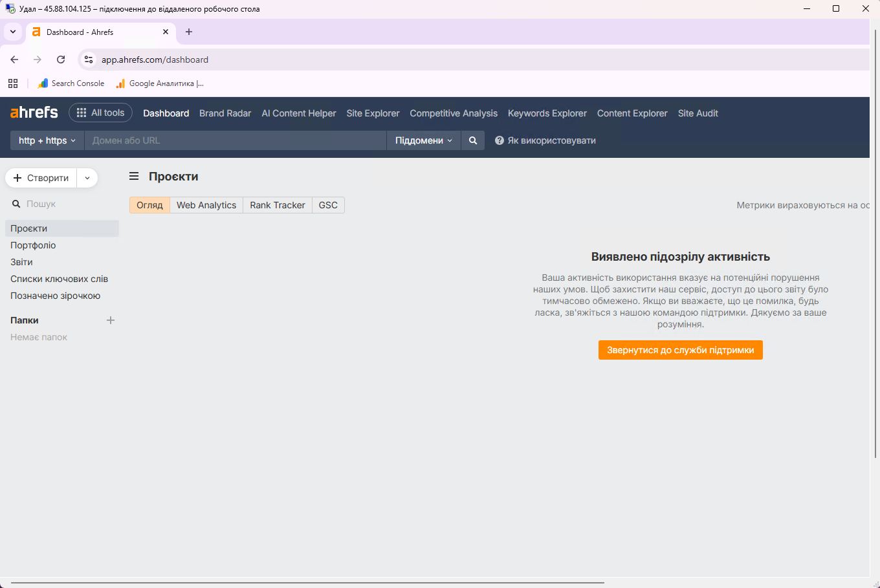
Task: Open Keywords Explorer in navigation
Action: click(547, 113)
